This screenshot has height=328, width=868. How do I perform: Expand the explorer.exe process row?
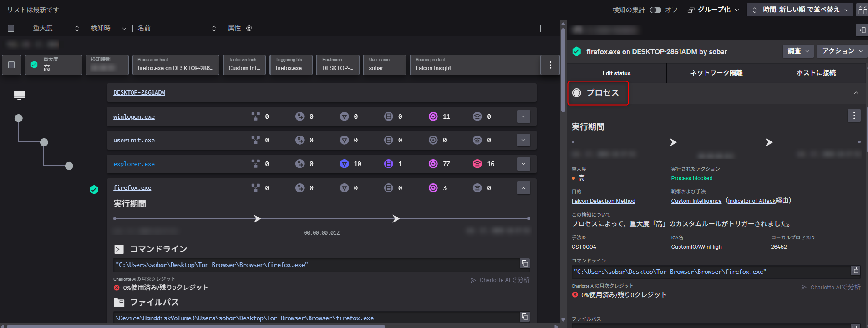tap(523, 164)
